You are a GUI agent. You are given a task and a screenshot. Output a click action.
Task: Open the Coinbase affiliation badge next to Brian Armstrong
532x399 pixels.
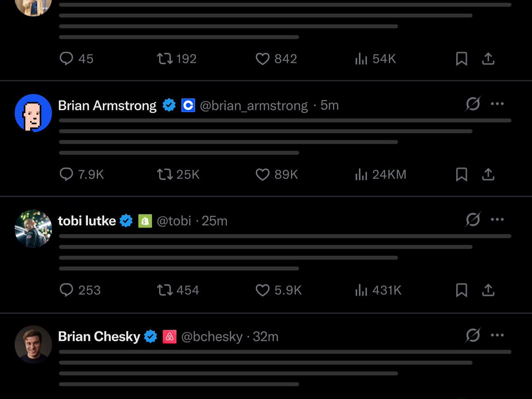(188, 106)
